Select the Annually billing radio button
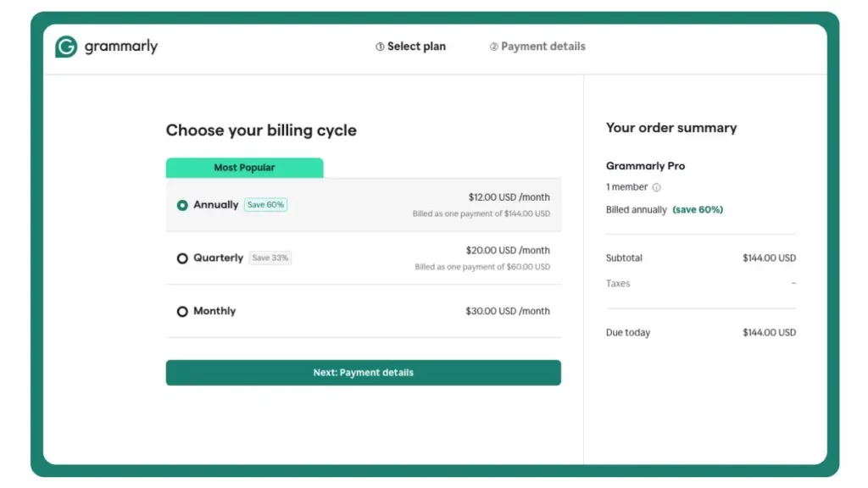 [182, 205]
